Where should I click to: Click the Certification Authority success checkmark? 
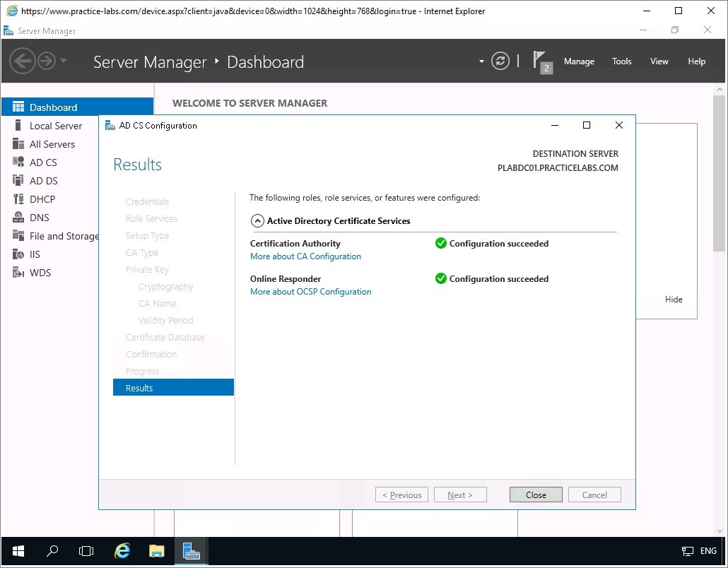point(440,243)
